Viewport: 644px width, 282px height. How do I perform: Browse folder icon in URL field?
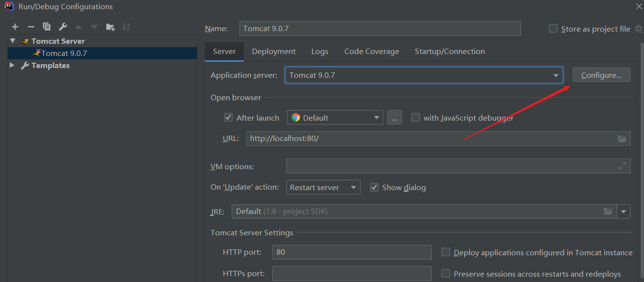tap(622, 139)
